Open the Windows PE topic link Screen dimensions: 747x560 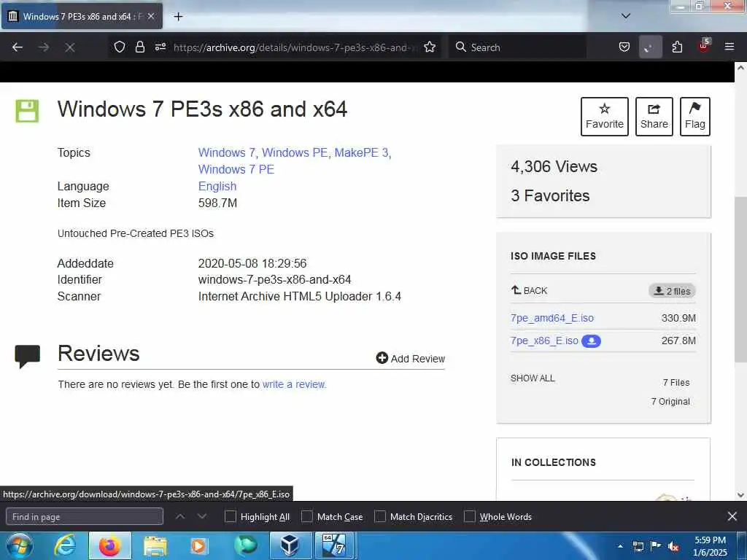(295, 153)
